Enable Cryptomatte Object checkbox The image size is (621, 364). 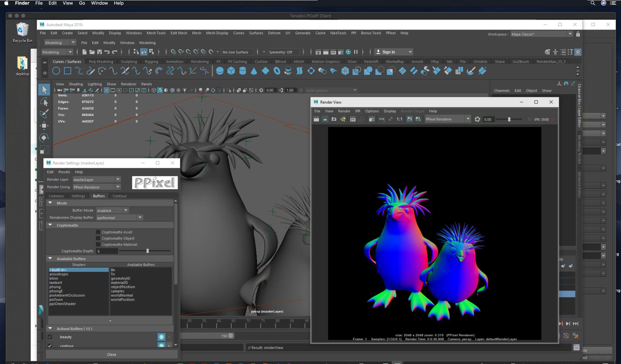(98, 238)
